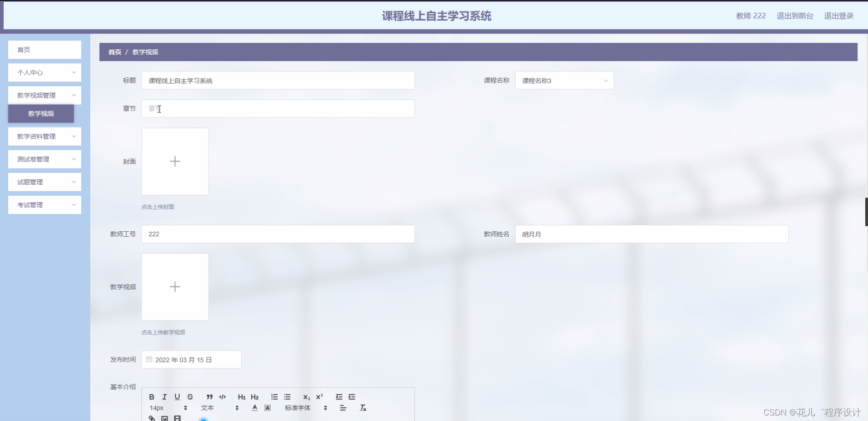Screen dimensions: 868x421
Task: Click the 封面 upload plus area
Action: pos(175,161)
